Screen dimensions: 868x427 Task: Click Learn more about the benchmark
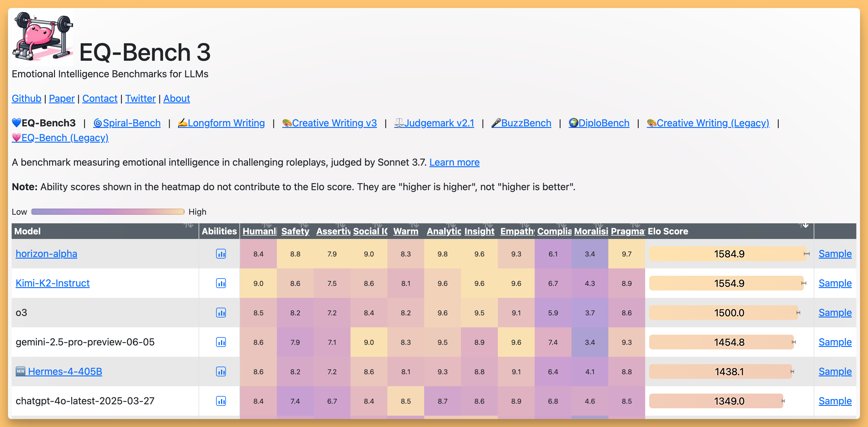click(454, 162)
